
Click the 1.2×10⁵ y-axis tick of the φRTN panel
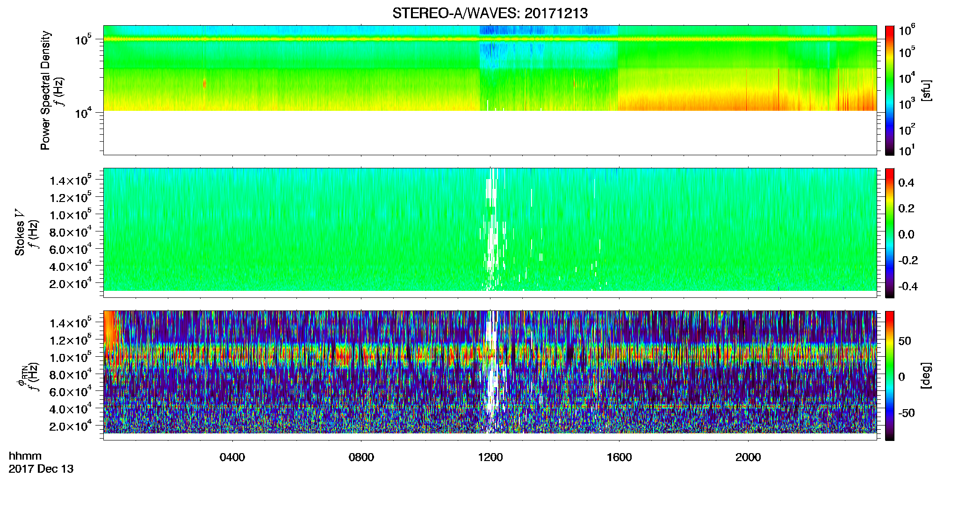tap(71, 340)
